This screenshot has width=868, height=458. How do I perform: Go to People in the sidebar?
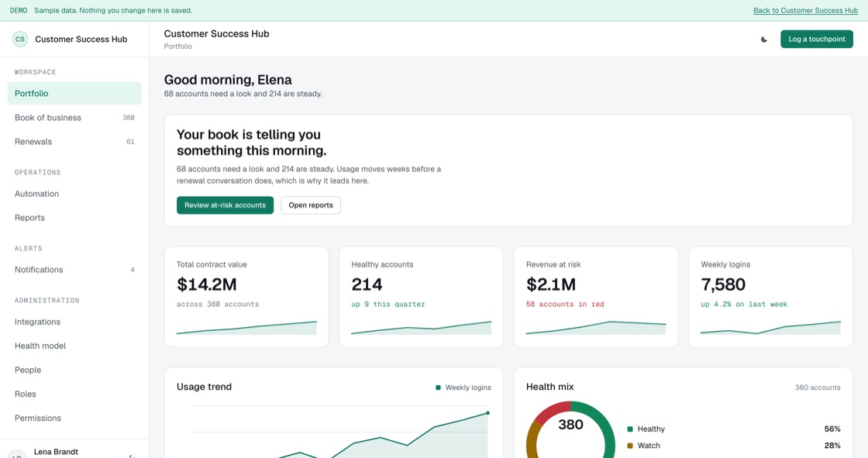tap(74, 370)
